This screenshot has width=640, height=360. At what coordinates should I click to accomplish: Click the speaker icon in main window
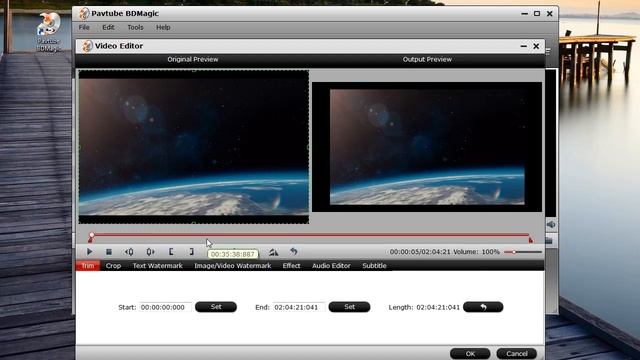[551, 224]
